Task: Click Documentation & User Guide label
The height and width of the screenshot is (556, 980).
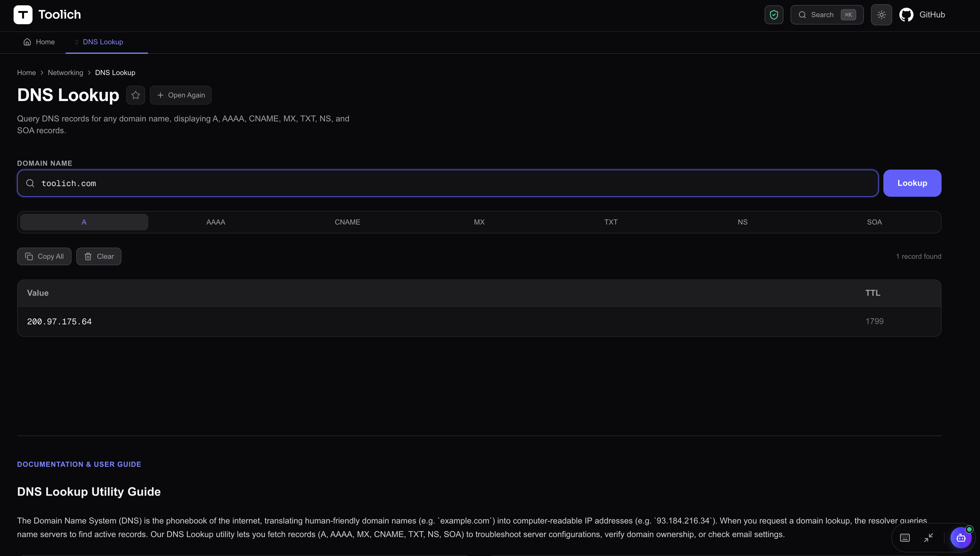Action: 79,464
